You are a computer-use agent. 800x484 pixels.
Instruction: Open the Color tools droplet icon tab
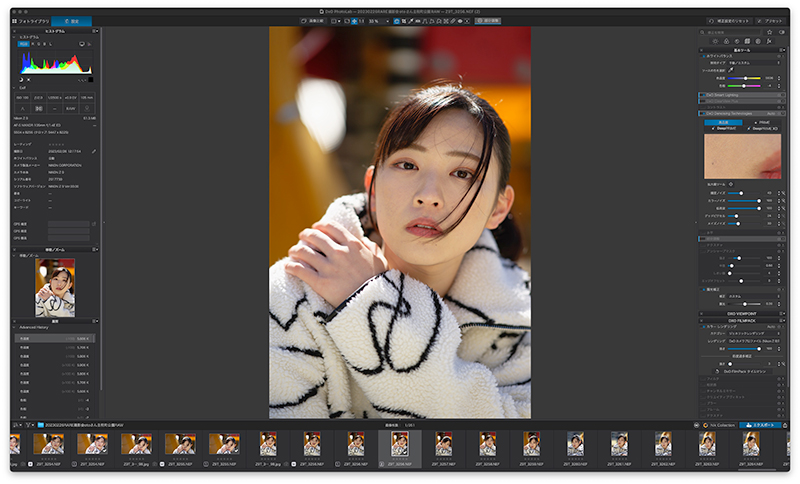[726, 41]
